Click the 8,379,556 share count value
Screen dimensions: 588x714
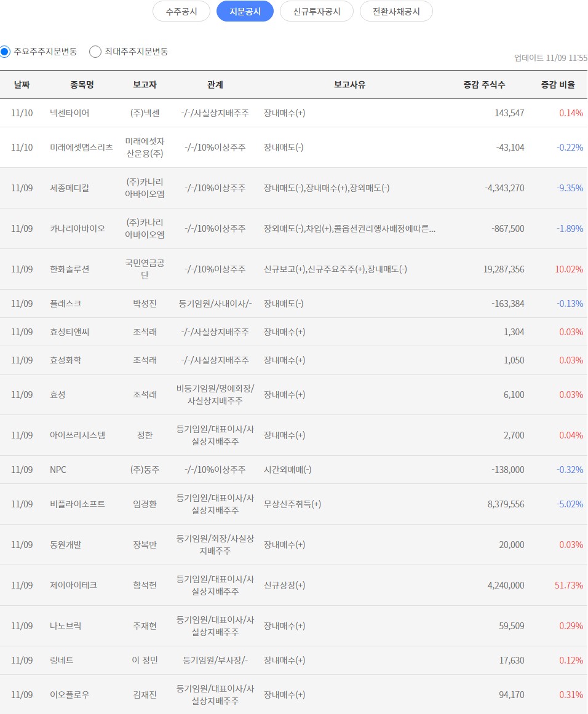pyautogui.click(x=506, y=504)
